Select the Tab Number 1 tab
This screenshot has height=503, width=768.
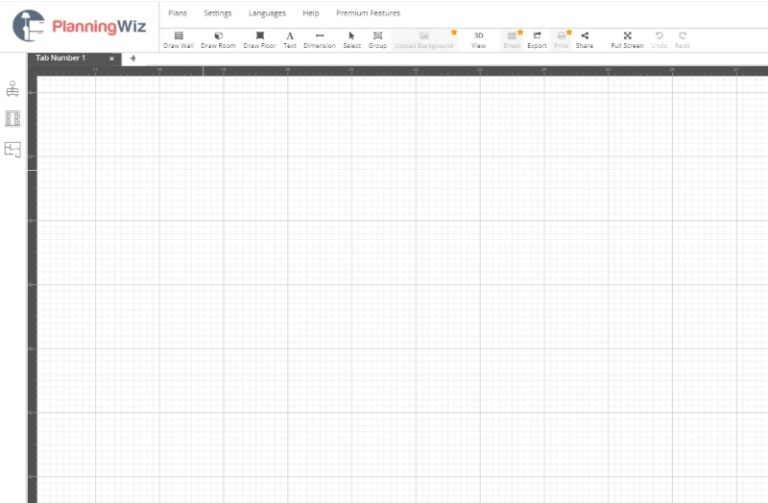(61, 58)
